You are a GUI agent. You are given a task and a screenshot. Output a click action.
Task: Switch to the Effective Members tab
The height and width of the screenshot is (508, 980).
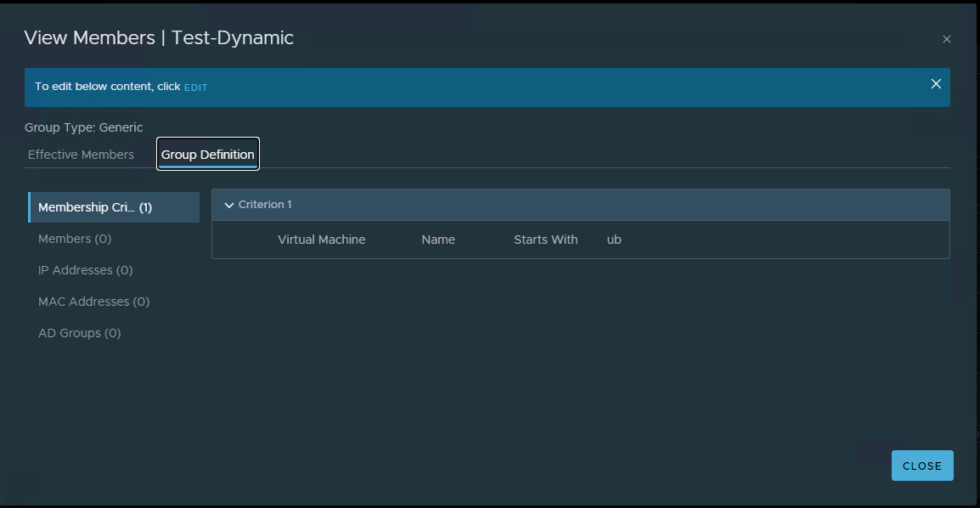[x=81, y=155]
